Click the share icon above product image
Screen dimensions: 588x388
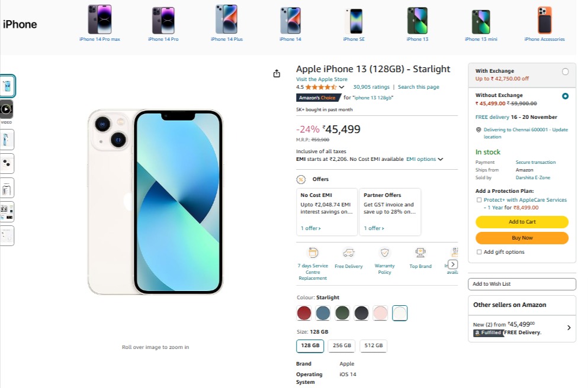pyautogui.click(x=277, y=73)
